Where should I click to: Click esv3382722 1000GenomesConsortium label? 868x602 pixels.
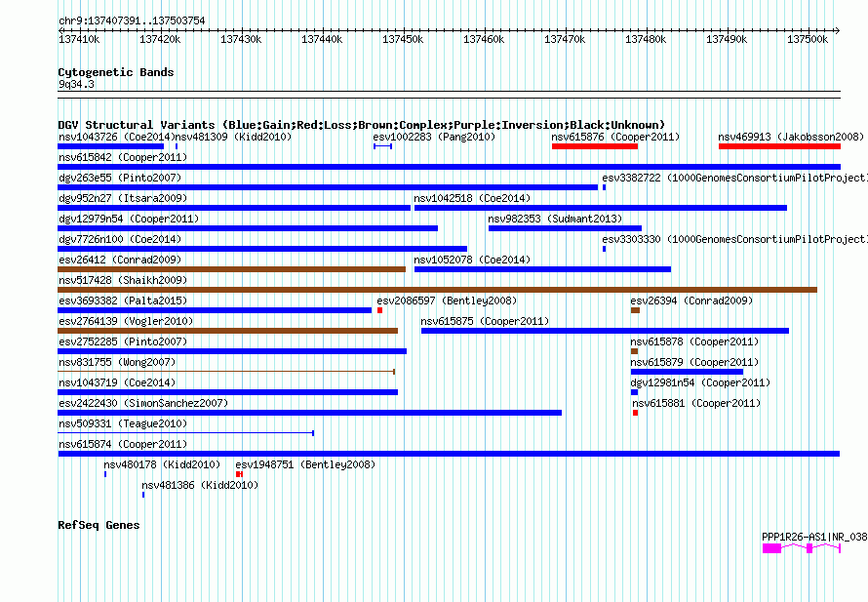coord(734,178)
